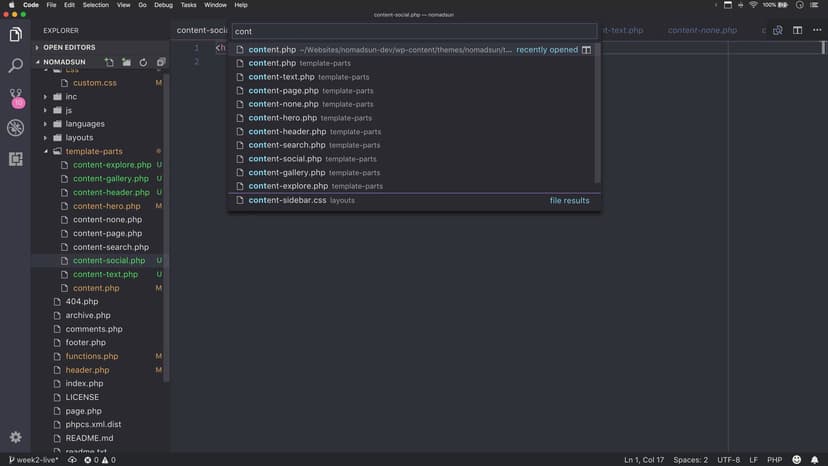Select content-hero.php in quick open list
The width and height of the screenshot is (828, 466).
[282, 118]
